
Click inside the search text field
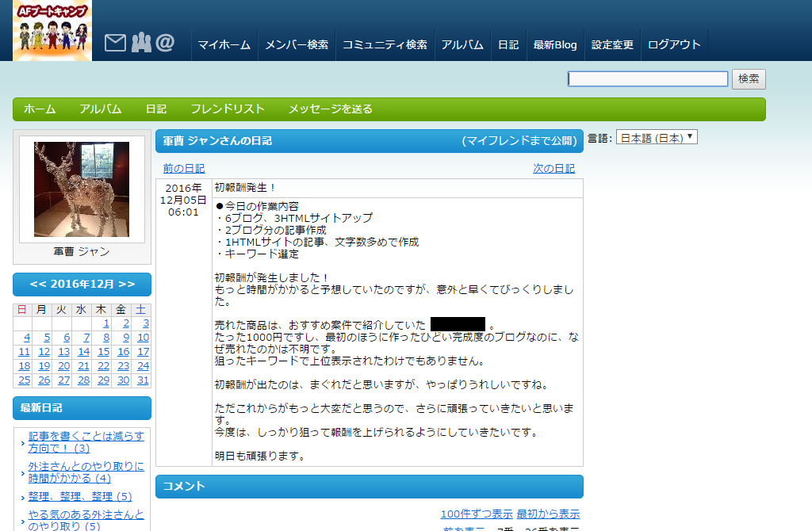647,79
